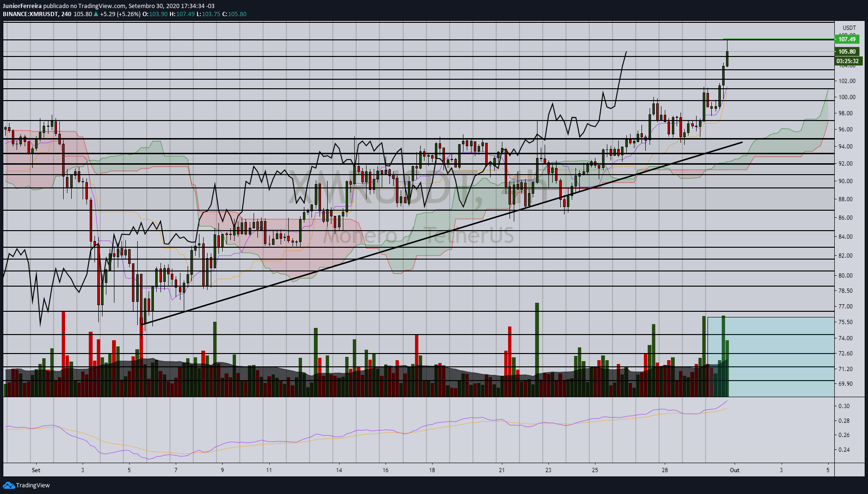
Task: Click the +5.29 (+5.26%) change value
Action: 120,14
